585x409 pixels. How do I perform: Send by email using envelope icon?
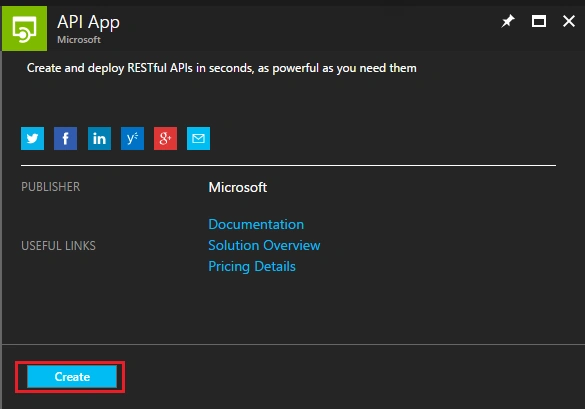click(198, 138)
